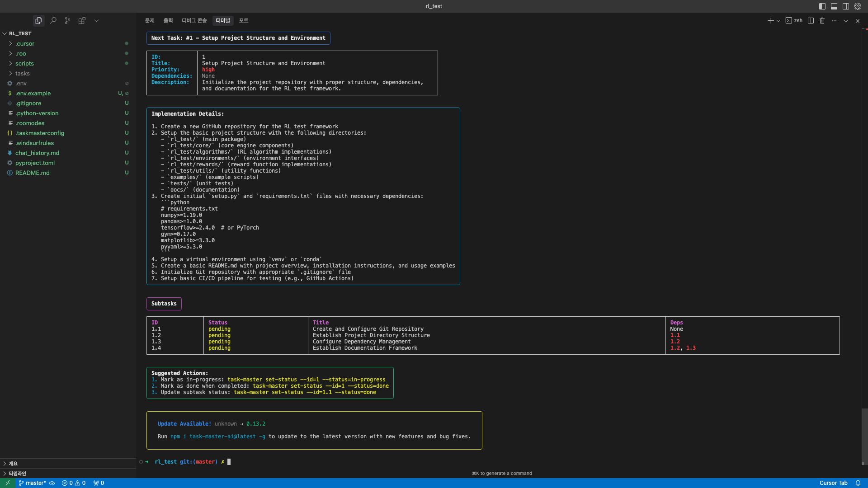The width and height of the screenshot is (868, 488).
Task: Expand the .roo folder
Action: click(x=68, y=54)
